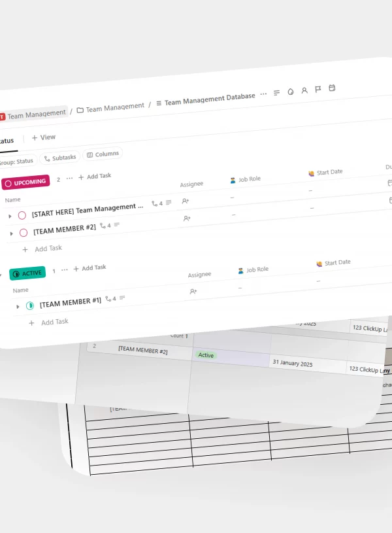Collapse the ACTIVE status group
Screen dimensions: 392x533
[1, 276]
